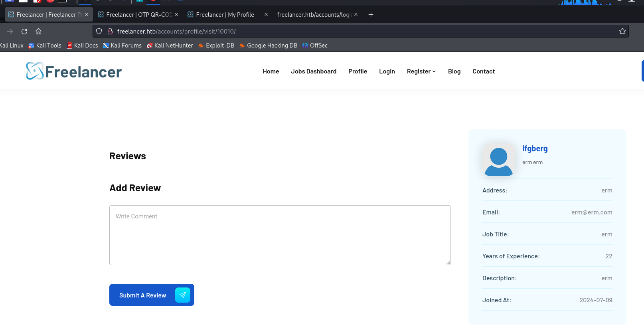Click the paper plane send icon

(183, 295)
